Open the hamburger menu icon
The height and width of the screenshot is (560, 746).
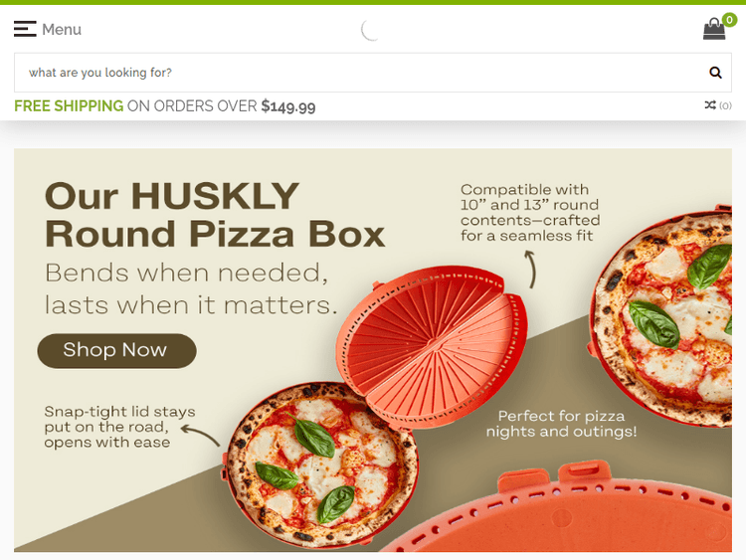(25, 29)
